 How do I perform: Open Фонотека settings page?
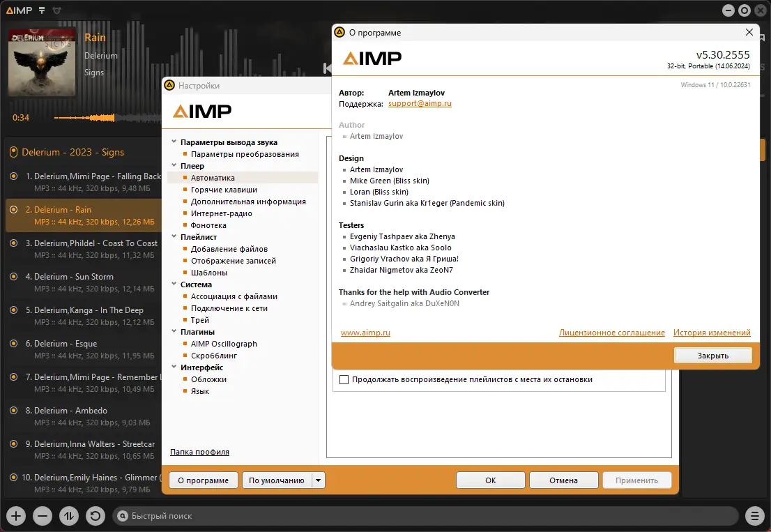click(x=208, y=225)
